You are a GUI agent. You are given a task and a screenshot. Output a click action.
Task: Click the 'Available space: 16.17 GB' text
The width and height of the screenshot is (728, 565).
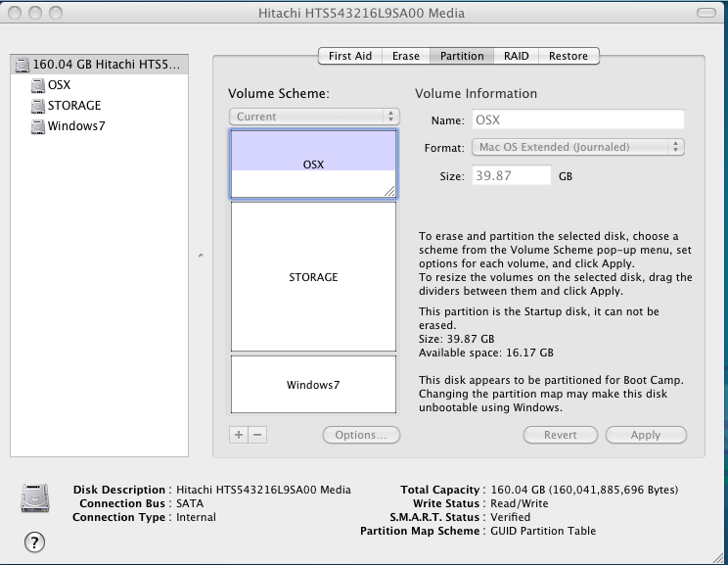coord(486,353)
